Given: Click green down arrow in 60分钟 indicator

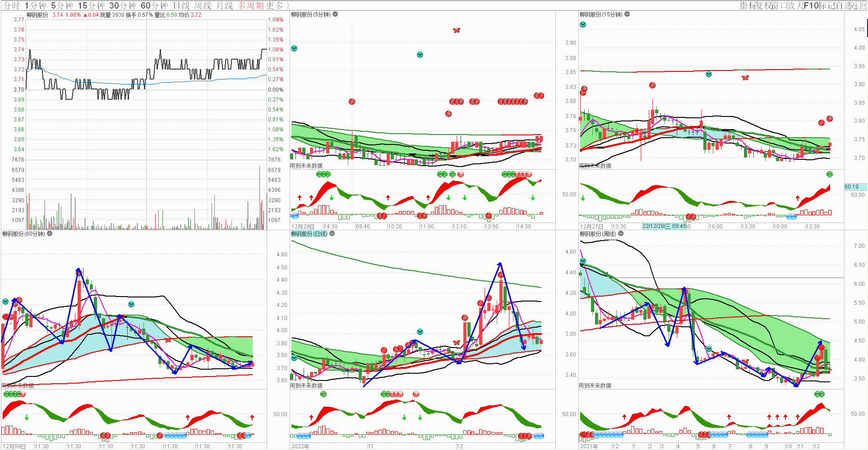Looking at the screenshot, I should click(x=27, y=418).
